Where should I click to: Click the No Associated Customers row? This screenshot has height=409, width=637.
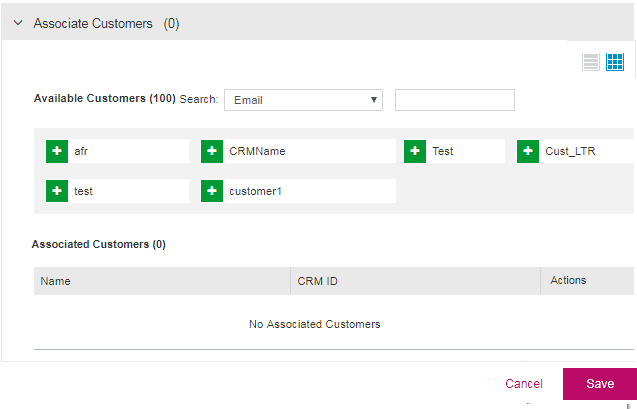pos(314,324)
